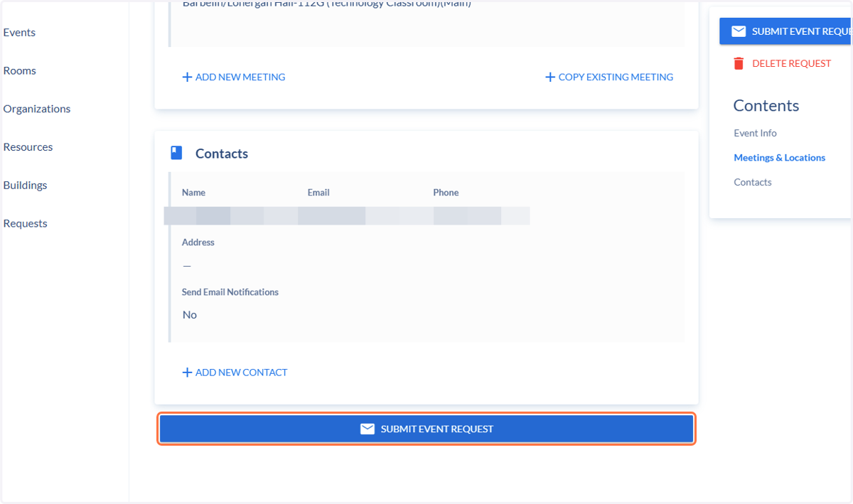Screen dimensions: 853x504
Task: Click the 'No' notifications value
Action: (x=190, y=315)
